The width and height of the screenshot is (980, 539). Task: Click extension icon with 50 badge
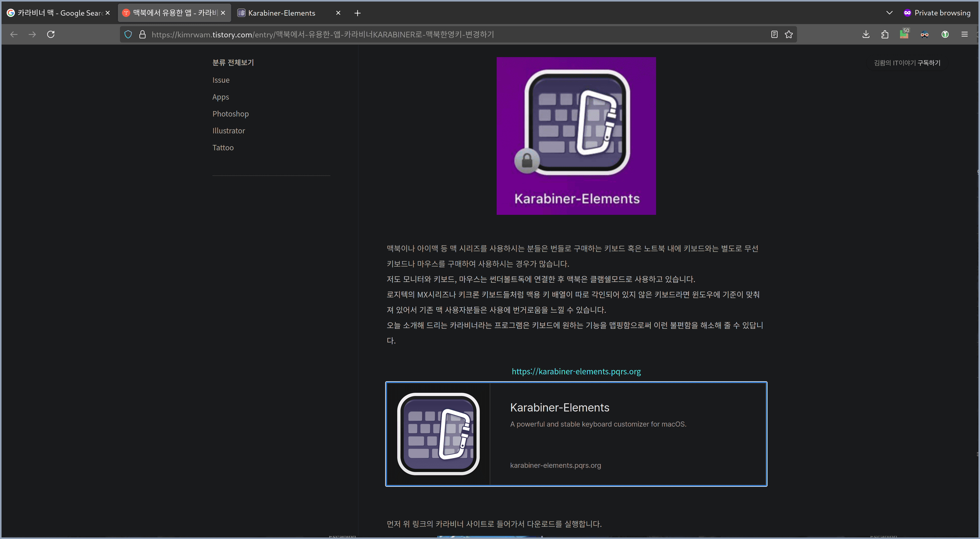pyautogui.click(x=904, y=34)
